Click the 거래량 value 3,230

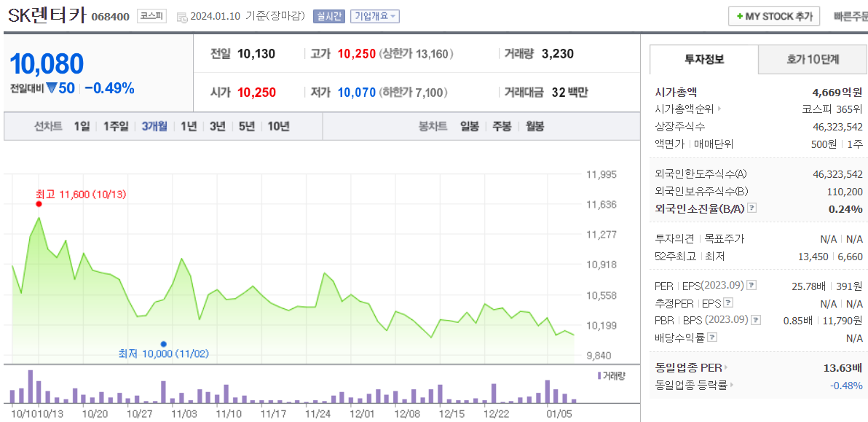(558, 54)
